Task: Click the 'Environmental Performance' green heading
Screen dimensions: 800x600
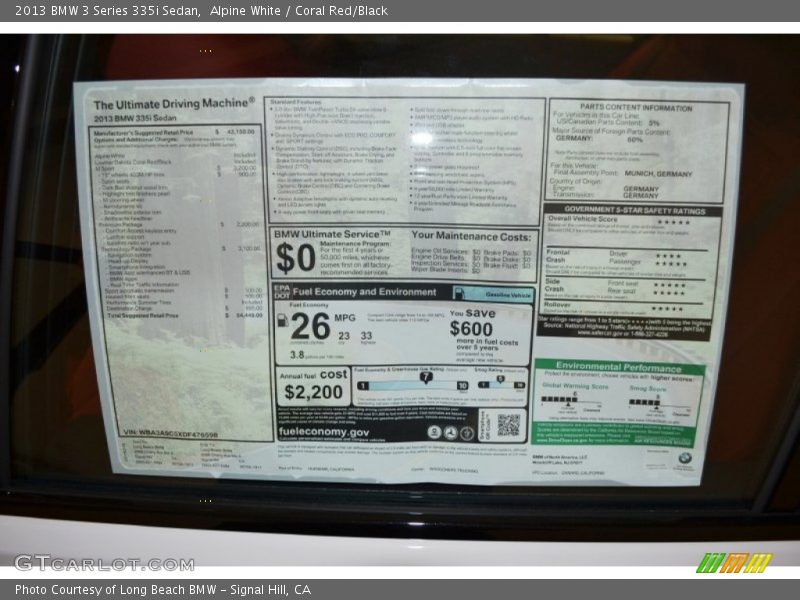Action: pyautogui.click(x=618, y=366)
